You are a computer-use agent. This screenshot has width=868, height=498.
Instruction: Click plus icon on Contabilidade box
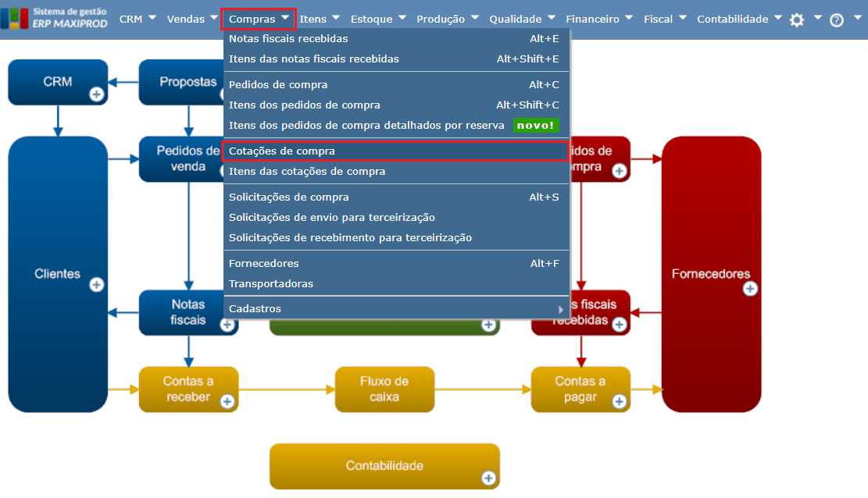(x=488, y=478)
